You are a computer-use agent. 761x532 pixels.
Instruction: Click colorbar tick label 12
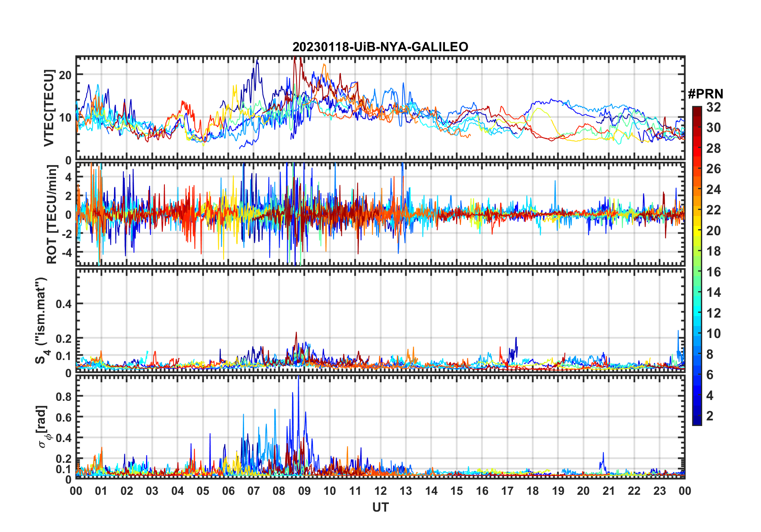tap(713, 313)
